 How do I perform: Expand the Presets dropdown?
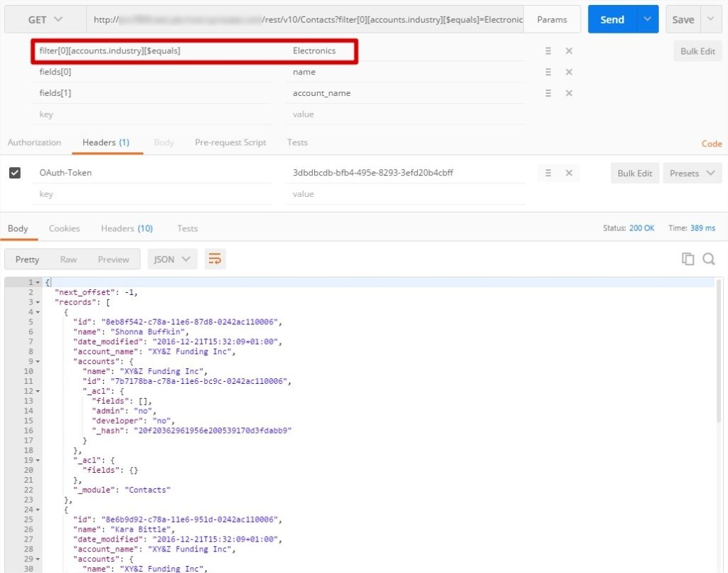tap(692, 173)
